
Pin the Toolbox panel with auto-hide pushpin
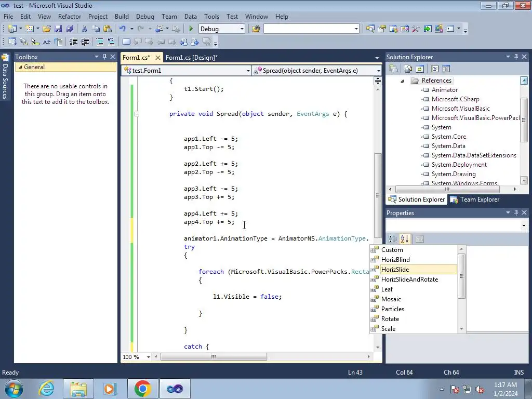click(105, 57)
